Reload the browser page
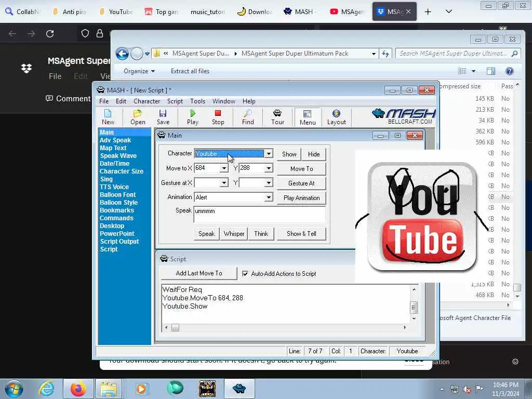532x399 pixels. click(50, 34)
